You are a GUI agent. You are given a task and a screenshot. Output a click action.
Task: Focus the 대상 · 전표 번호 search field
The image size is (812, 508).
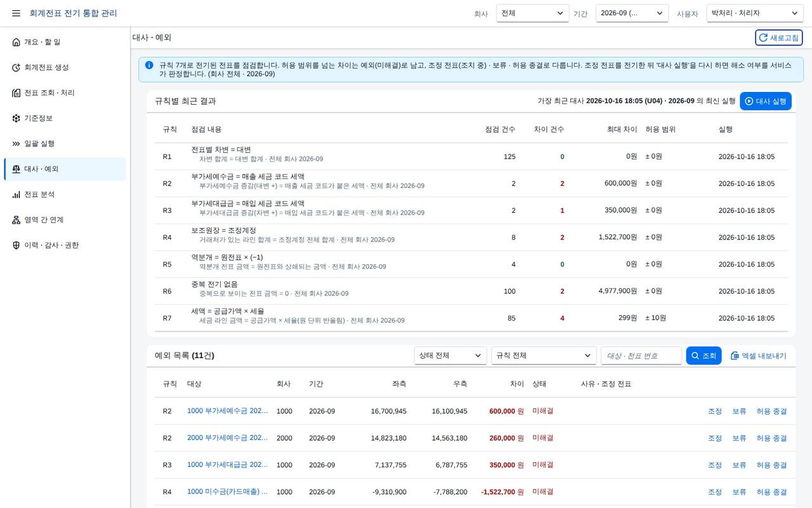coord(641,356)
